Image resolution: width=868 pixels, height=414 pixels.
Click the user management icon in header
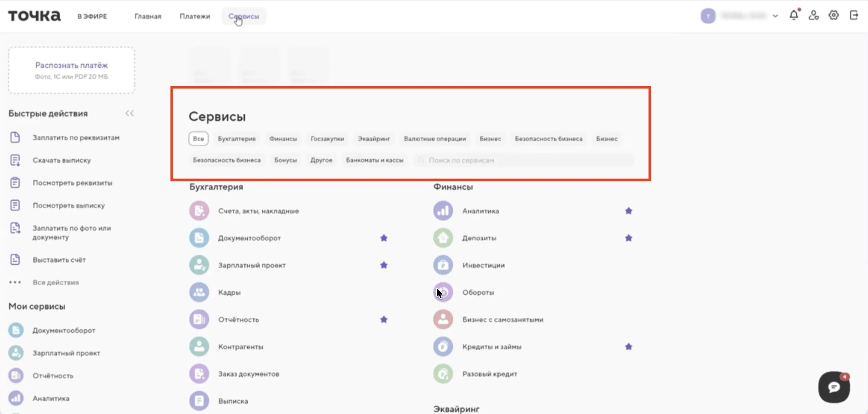point(813,16)
